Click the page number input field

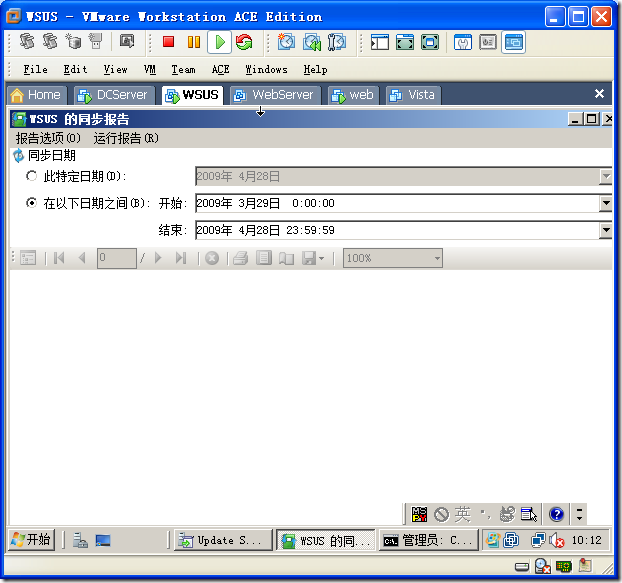[117, 258]
